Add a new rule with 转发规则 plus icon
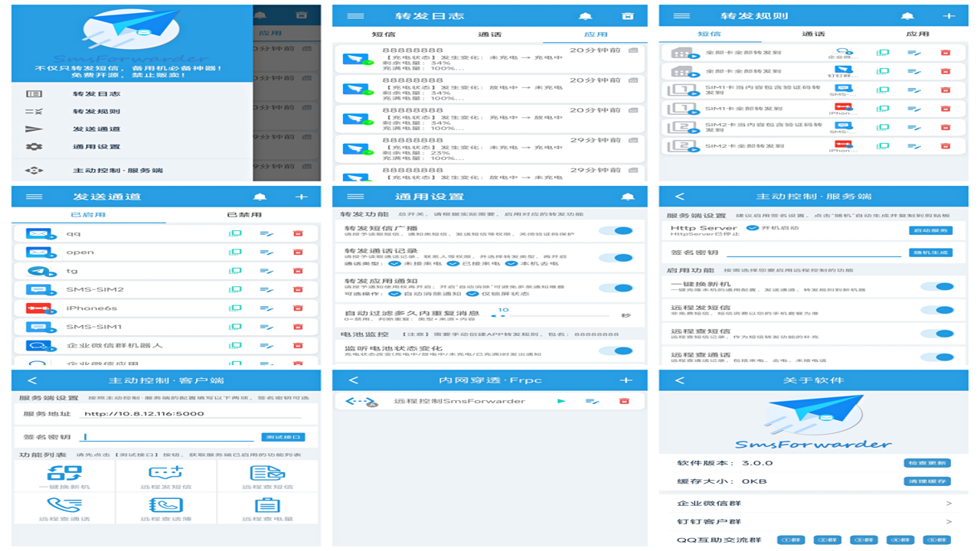 coord(949,16)
